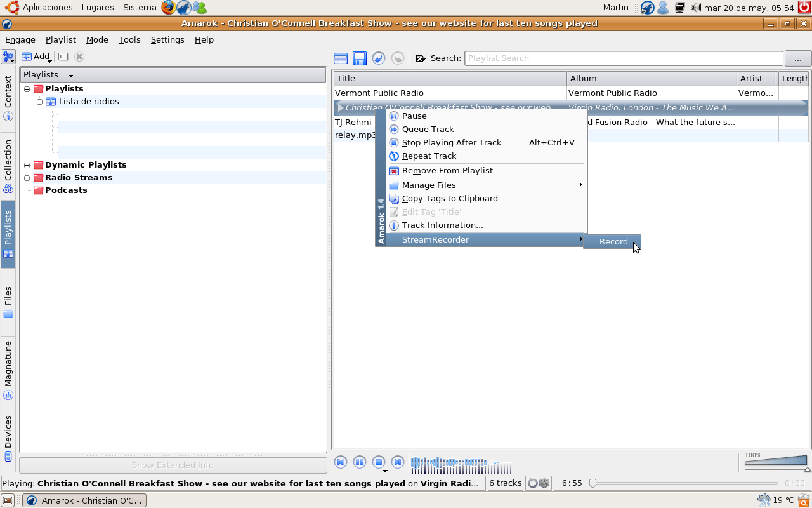Open the Devices sidebar tab

(x=8, y=438)
